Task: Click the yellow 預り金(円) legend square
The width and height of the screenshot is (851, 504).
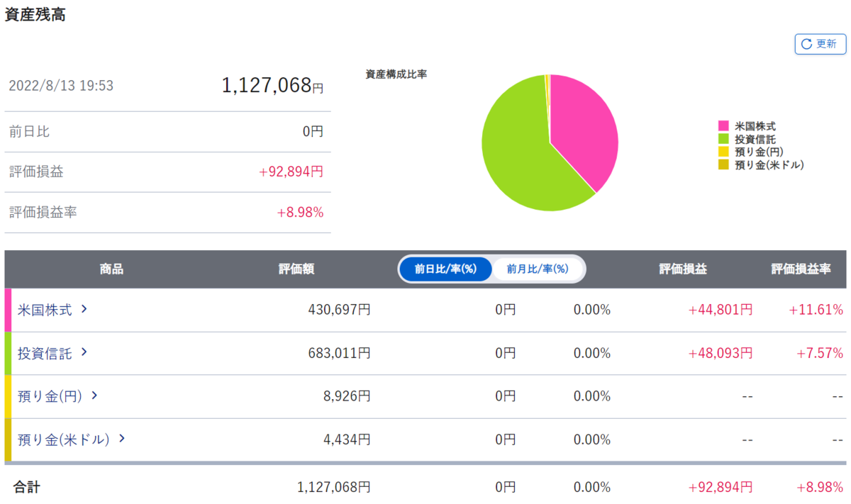Action: (724, 152)
